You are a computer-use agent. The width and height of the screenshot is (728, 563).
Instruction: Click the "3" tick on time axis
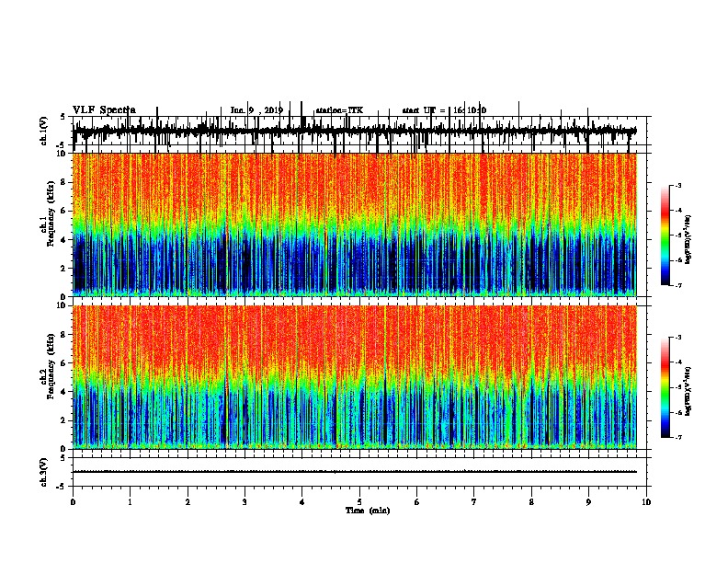245,502
